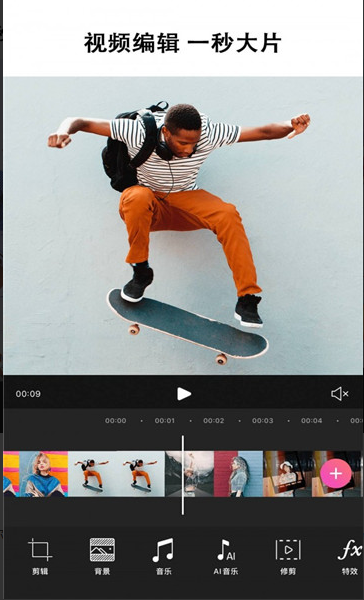Image resolution: width=364 pixels, height=600 pixels.
Task: Click the 00:04 timeline marker
Action: tap(312, 421)
